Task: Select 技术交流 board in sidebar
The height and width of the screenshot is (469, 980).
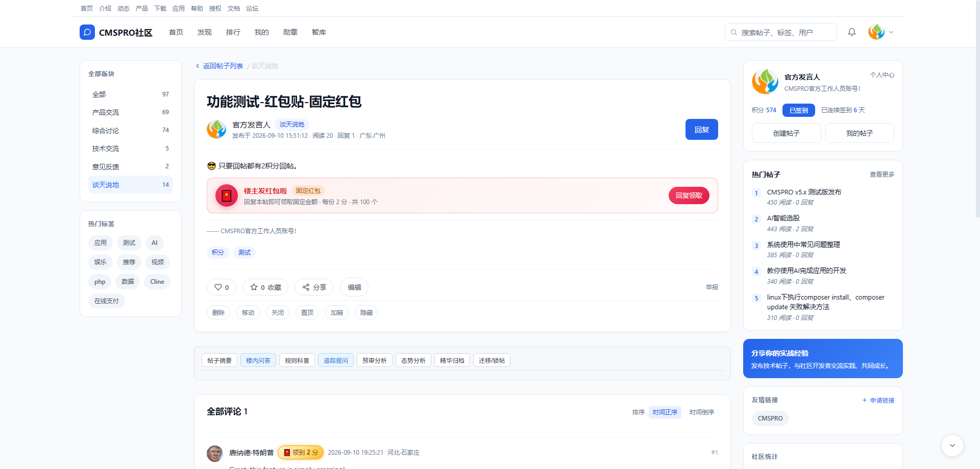Action: (131, 149)
